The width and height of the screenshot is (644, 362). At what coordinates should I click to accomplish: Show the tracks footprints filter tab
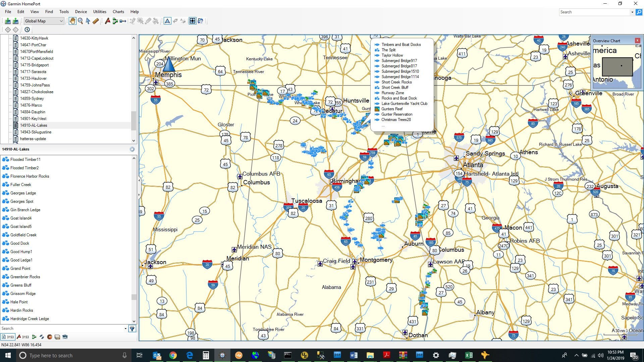pos(42,337)
